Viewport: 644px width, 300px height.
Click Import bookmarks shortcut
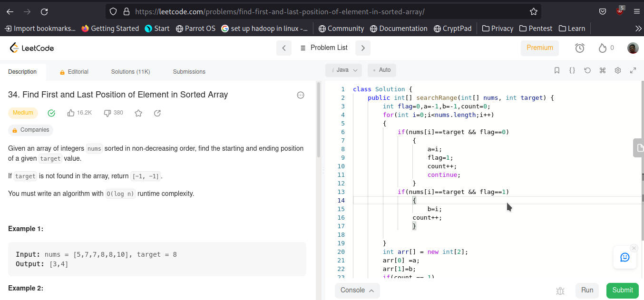tap(40, 29)
